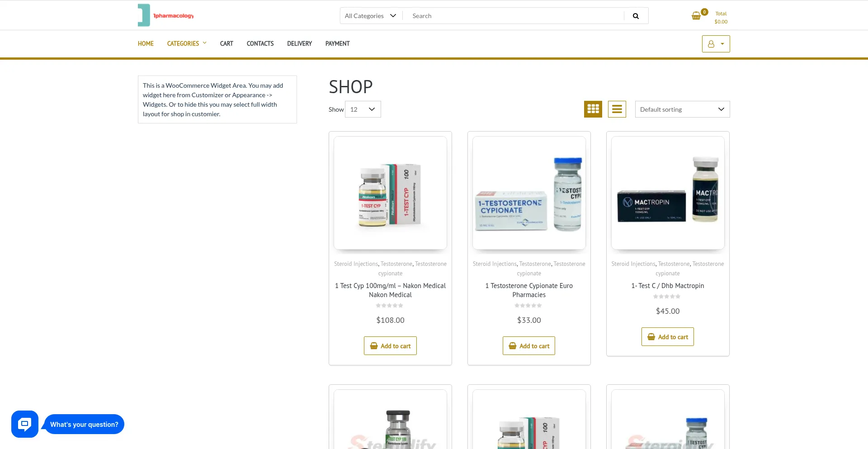Click the Search text field

click(x=513, y=16)
